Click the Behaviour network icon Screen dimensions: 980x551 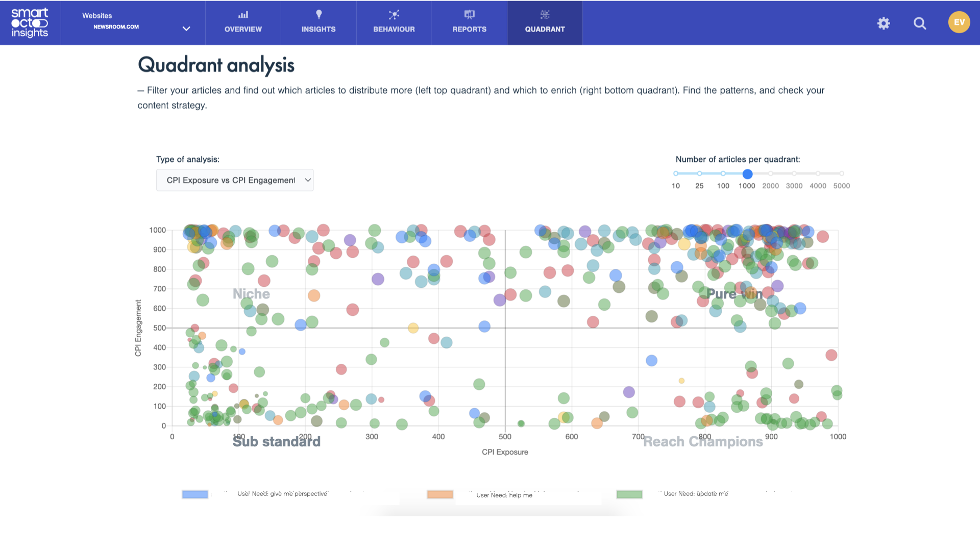(394, 15)
